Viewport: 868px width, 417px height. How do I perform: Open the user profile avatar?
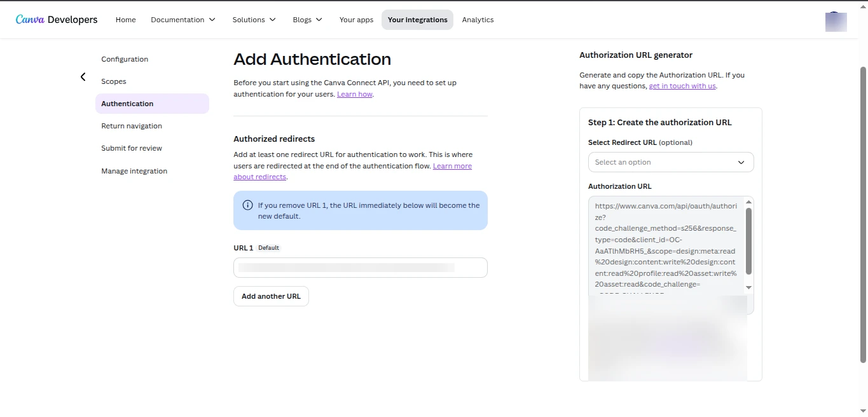[836, 21]
